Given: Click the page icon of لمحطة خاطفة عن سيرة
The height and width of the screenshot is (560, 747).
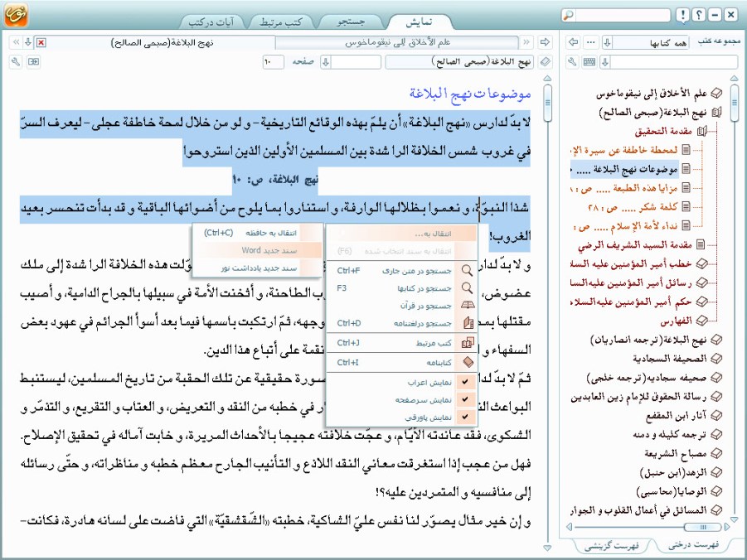Looking at the screenshot, I should coord(686,150).
